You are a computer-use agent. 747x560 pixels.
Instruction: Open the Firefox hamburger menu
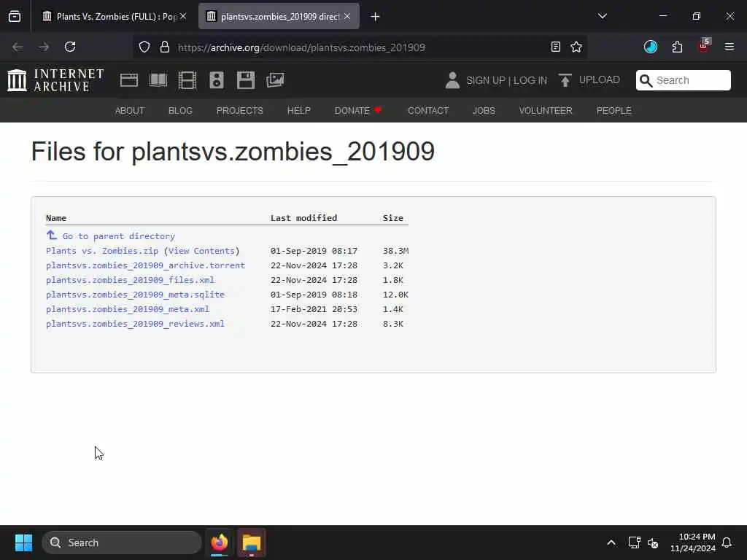(x=729, y=47)
